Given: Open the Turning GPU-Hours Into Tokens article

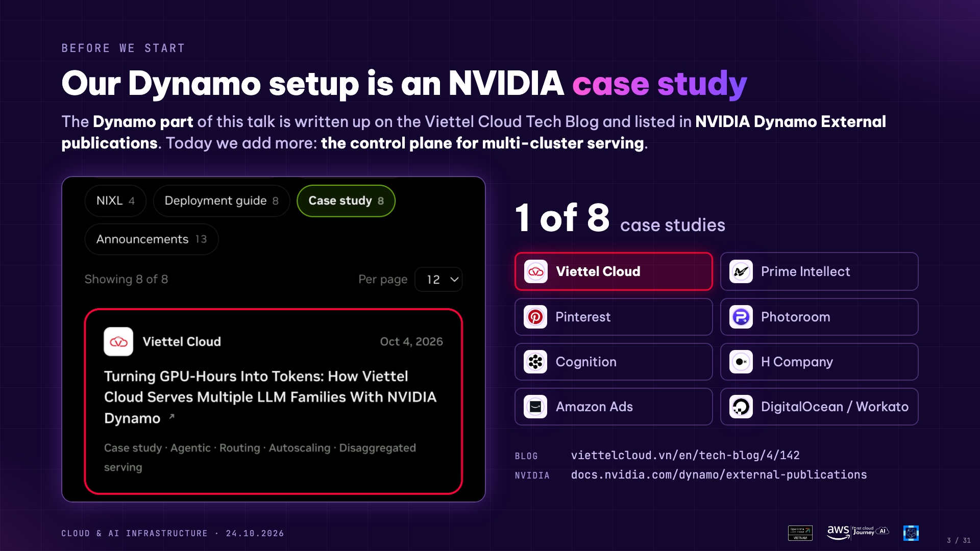Looking at the screenshot, I should 270,397.
